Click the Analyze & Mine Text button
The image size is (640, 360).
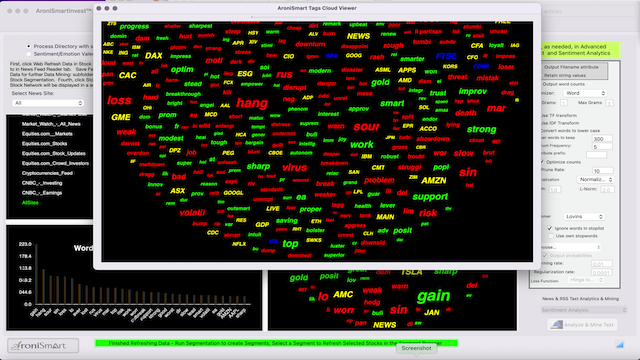(x=582, y=324)
